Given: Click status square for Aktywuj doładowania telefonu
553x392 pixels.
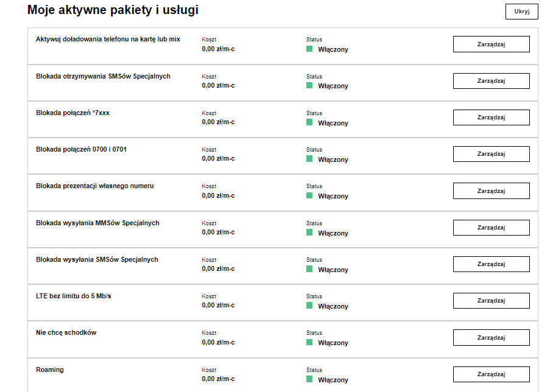Looking at the screenshot, I should click(309, 49).
